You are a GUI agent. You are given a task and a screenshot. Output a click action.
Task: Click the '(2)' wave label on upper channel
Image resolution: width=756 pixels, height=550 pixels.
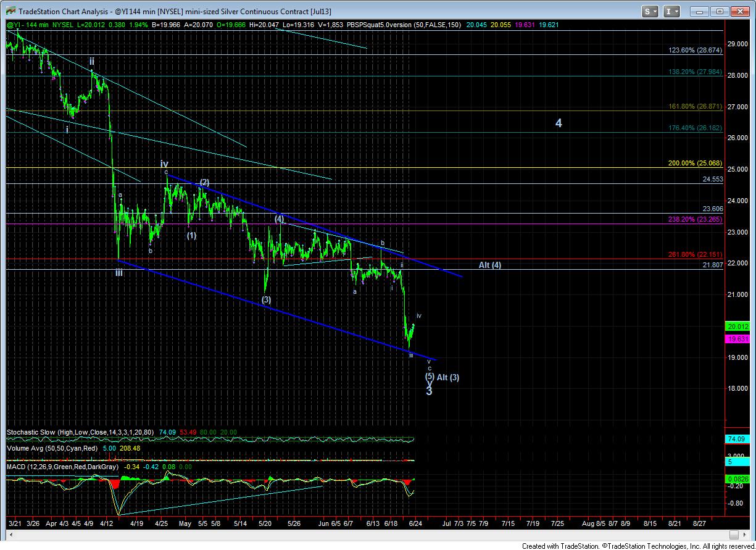tap(204, 182)
